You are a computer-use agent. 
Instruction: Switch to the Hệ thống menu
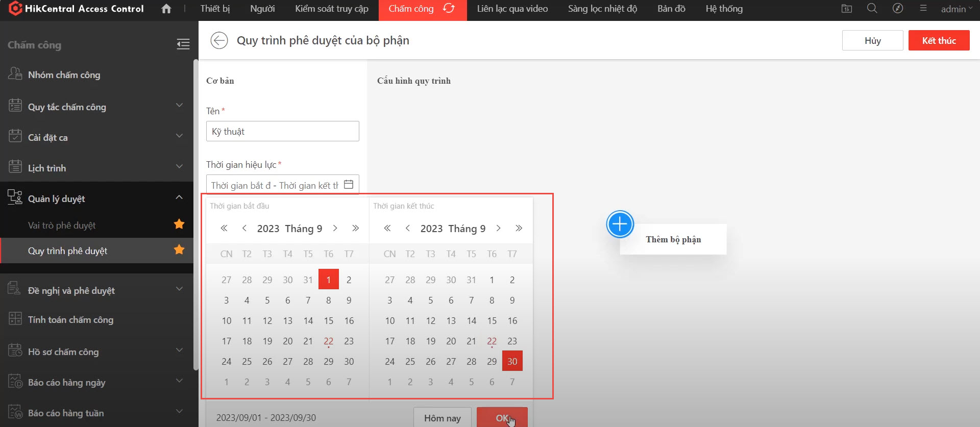(x=724, y=9)
